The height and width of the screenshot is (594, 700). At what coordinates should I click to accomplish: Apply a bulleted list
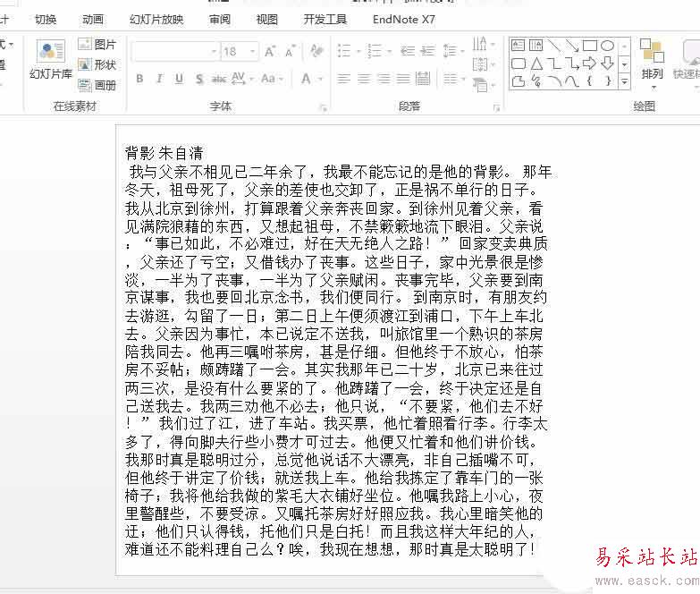[x=344, y=51]
